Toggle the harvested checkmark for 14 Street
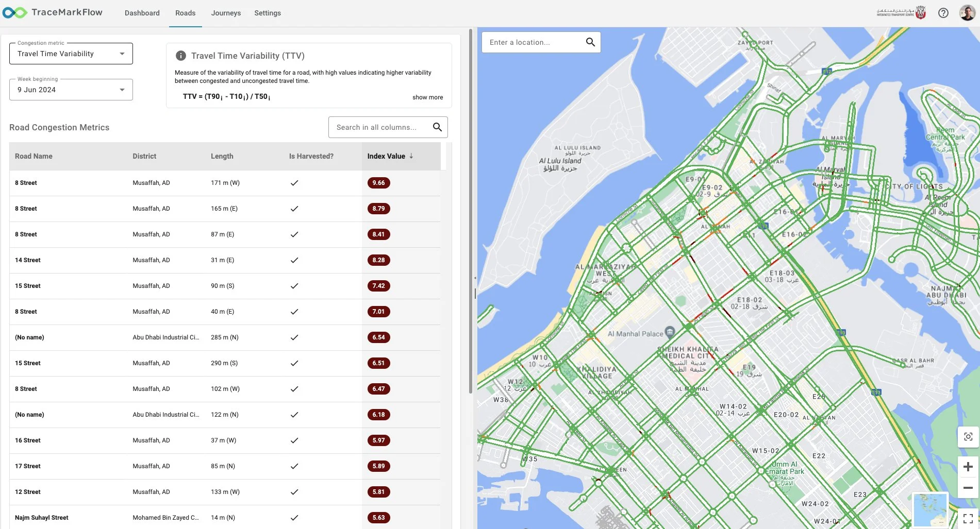Screen dimensions: 980x529 [294, 260]
